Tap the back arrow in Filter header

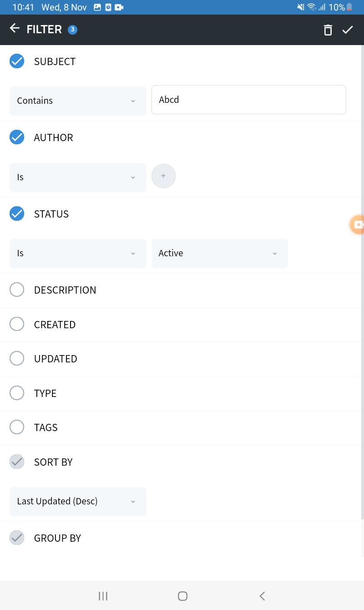click(x=15, y=29)
